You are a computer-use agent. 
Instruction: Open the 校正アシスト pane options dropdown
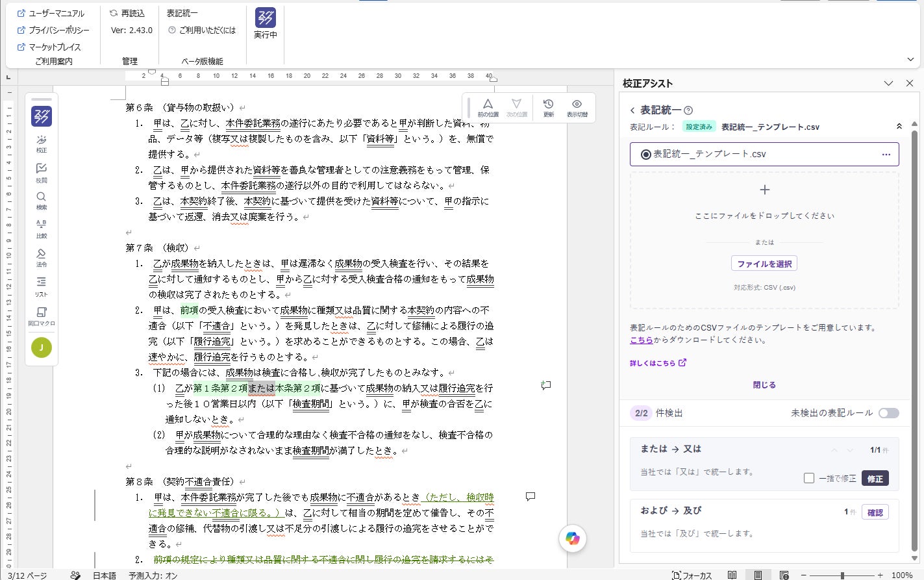click(x=888, y=83)
